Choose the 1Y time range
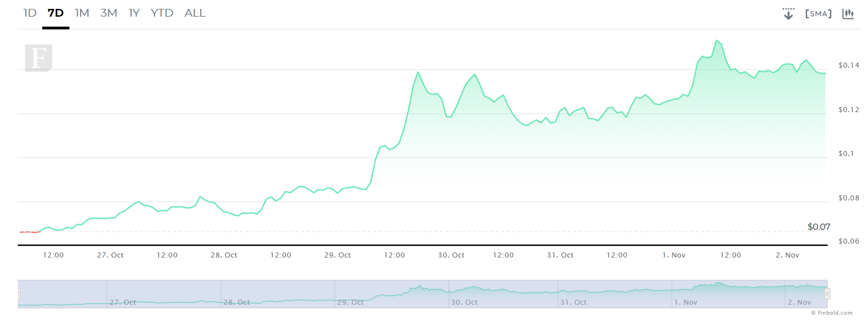 coord(134,13)
